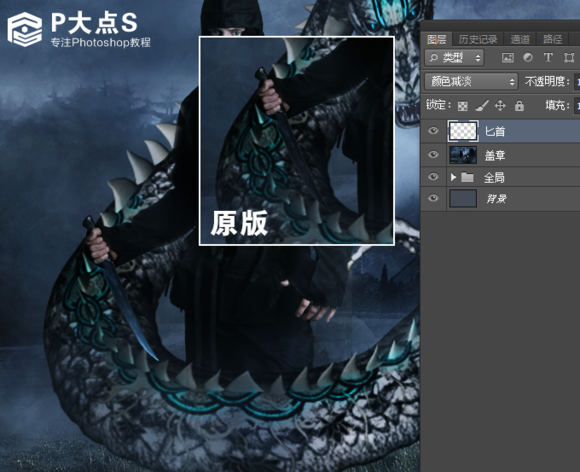Click the 全局 group name

494,178
